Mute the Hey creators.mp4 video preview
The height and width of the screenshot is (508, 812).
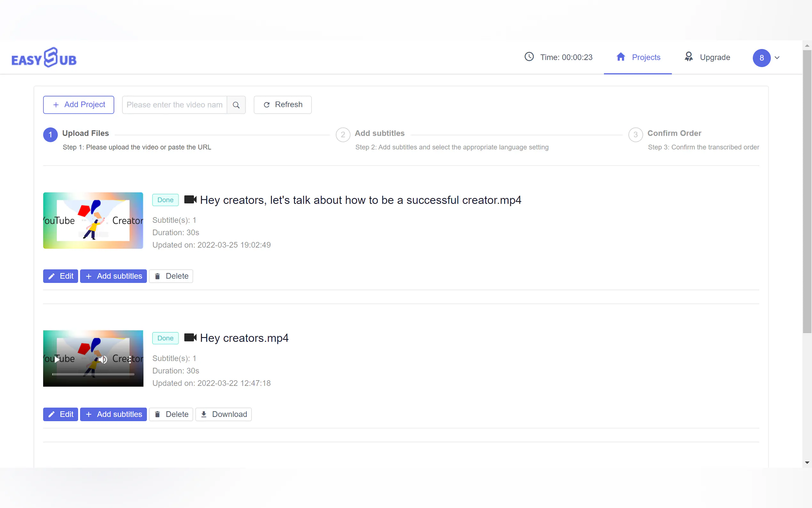(x=103, y=359)
